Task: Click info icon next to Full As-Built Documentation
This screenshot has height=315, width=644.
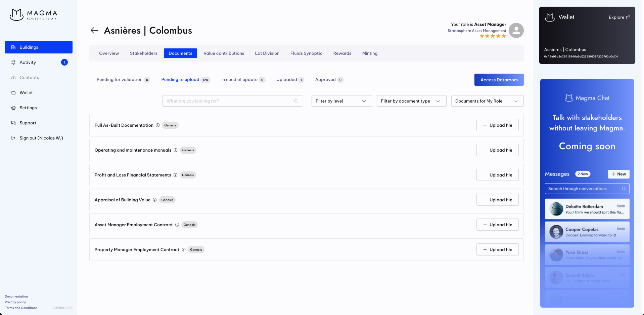Action: (157, 125)
